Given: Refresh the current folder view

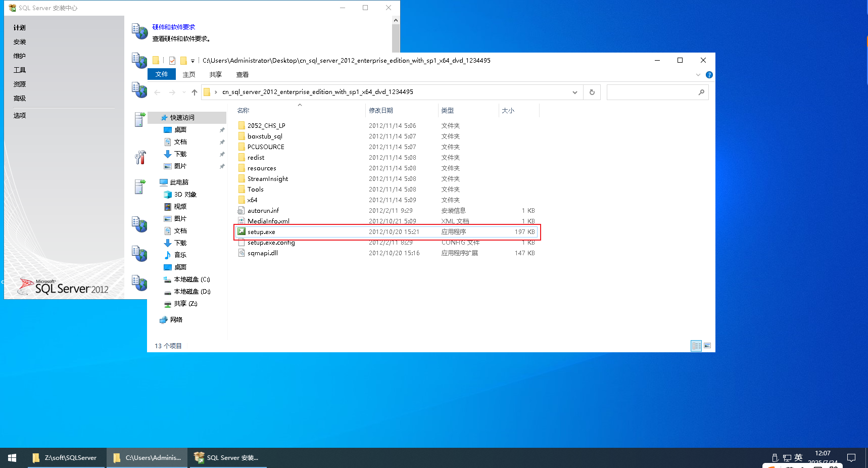Looking at the screenshot, I should 592,92.
